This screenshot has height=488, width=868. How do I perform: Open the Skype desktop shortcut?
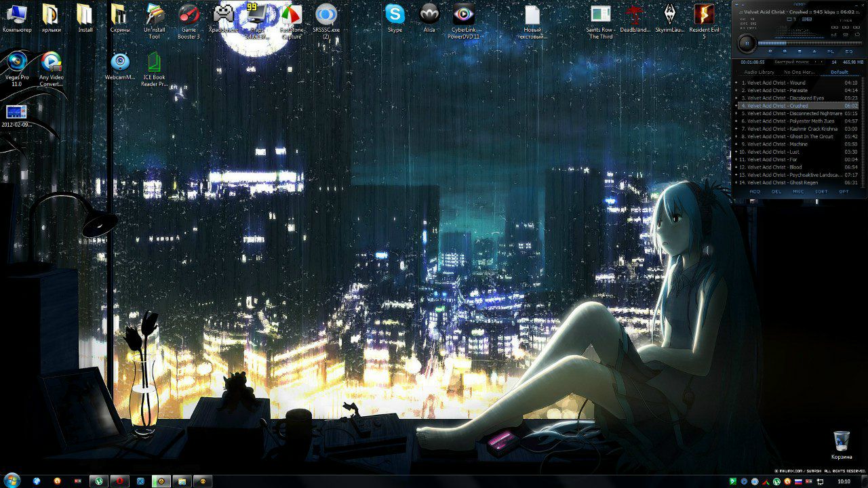395,15
